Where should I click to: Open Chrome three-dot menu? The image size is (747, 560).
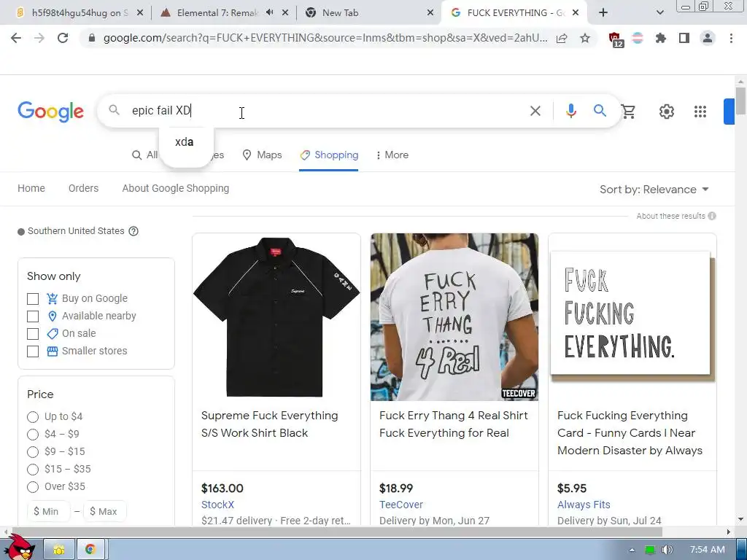tap(731, 38)
